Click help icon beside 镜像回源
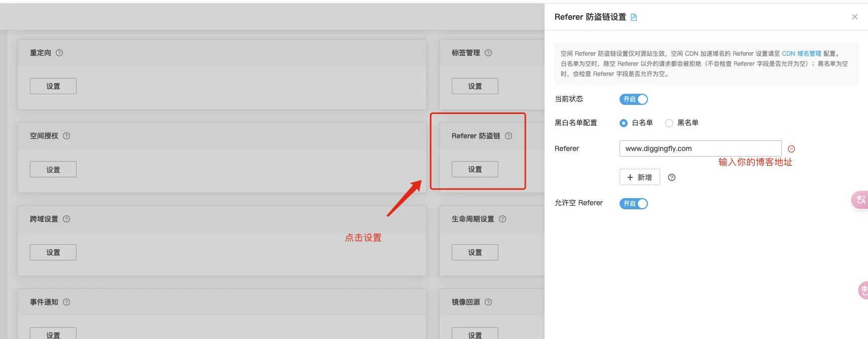 pos(488,302)
